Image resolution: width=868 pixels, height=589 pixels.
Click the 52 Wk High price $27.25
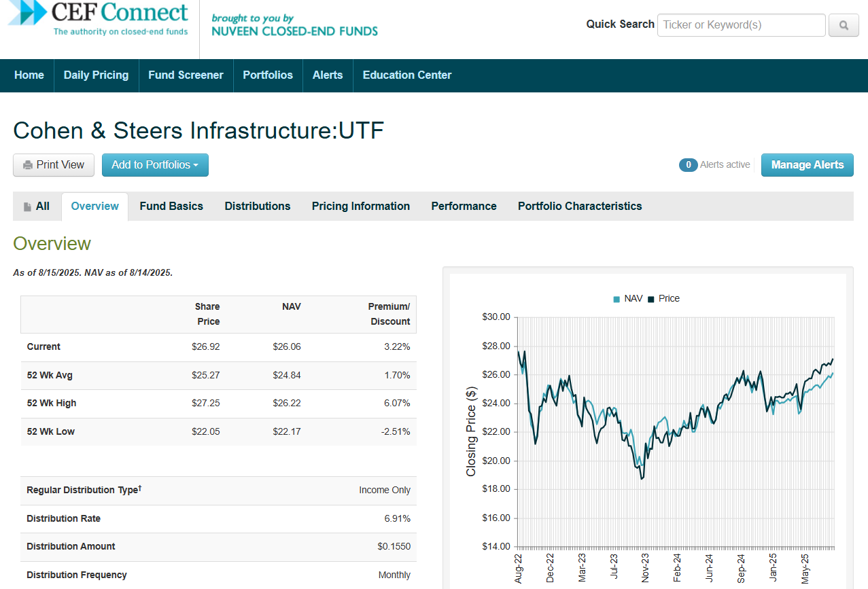tap(205, 404)
